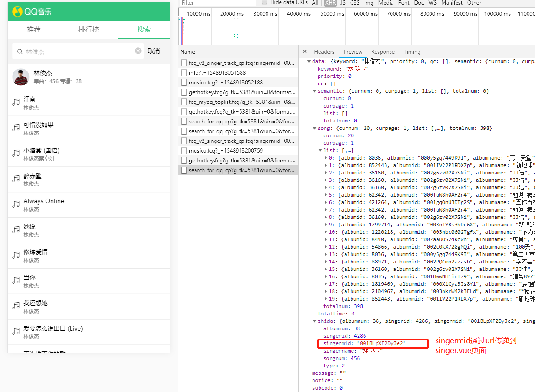Click the 林俊杰 search input field
Screen dimensions: 535x392
(79, 51)
